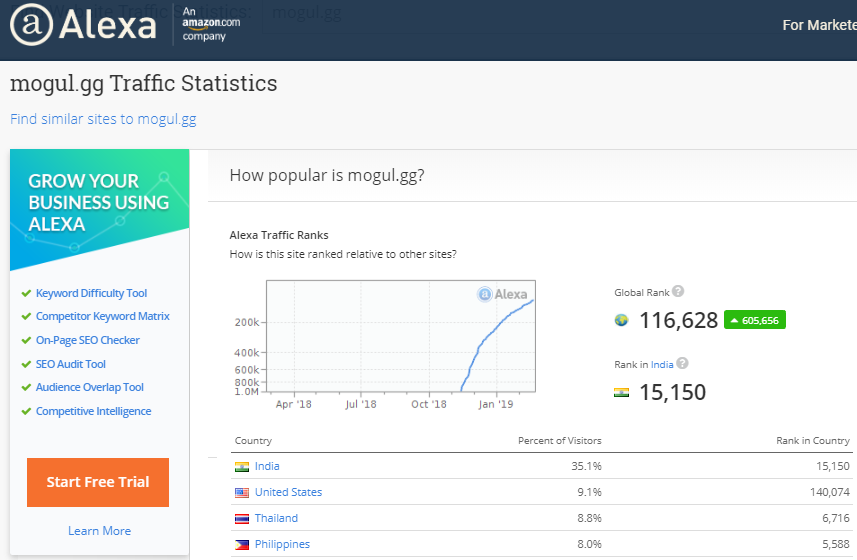Screen dimensions: 857x560
Task: Click the Philippines flag icon
Action: click(x=242, y=545)
